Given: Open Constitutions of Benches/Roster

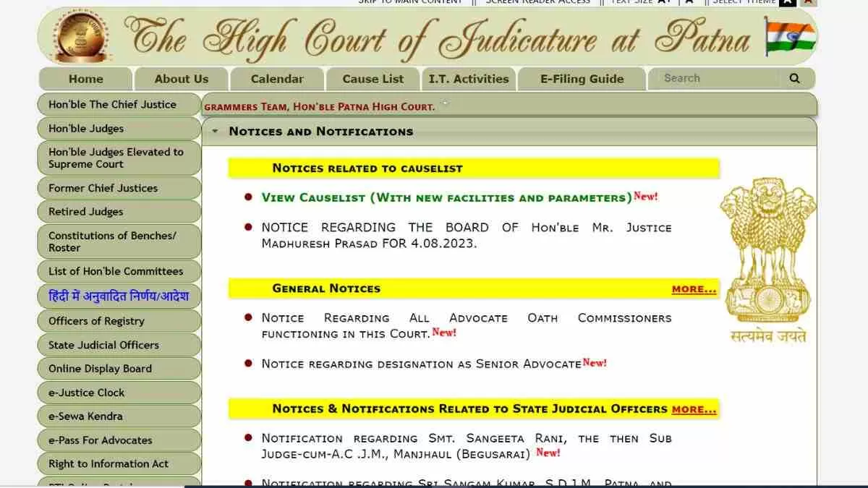Looking at the screenshot, I should 119,241.
